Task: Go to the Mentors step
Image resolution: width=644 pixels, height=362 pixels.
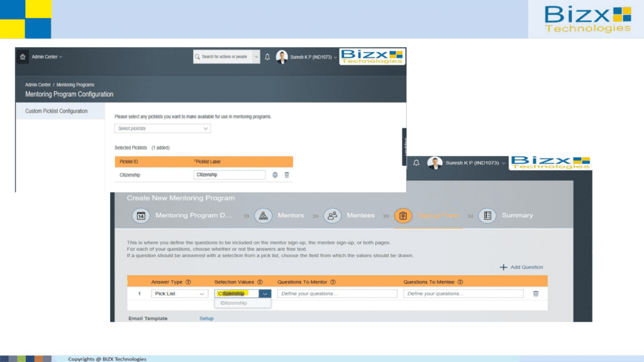Action: coord(291,215)
